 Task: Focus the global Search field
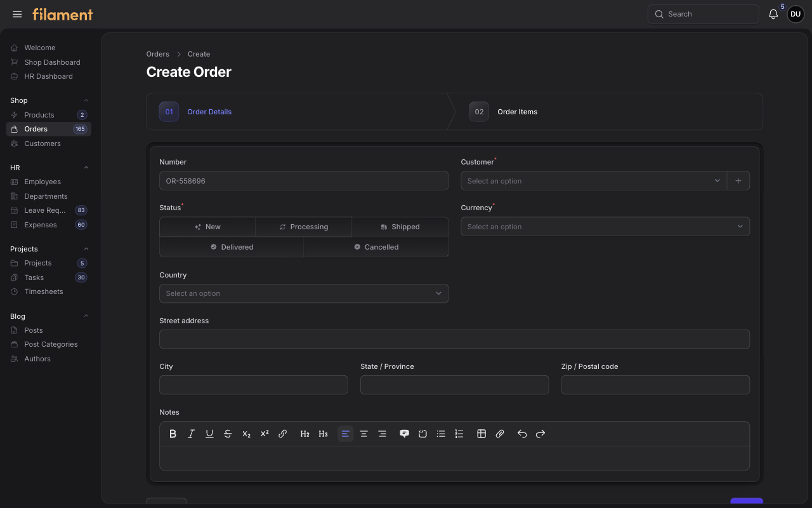[703, 14]
